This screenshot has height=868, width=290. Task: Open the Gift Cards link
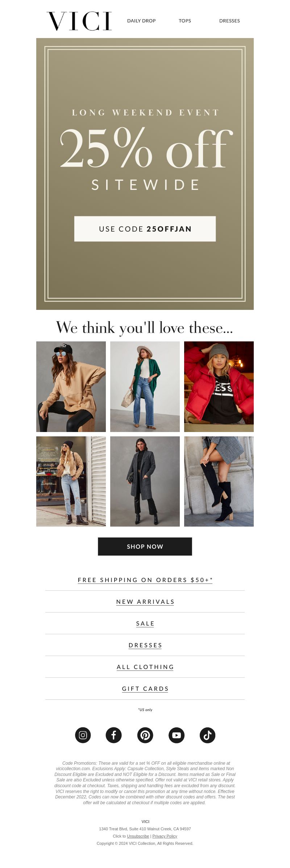click(145, 689)
